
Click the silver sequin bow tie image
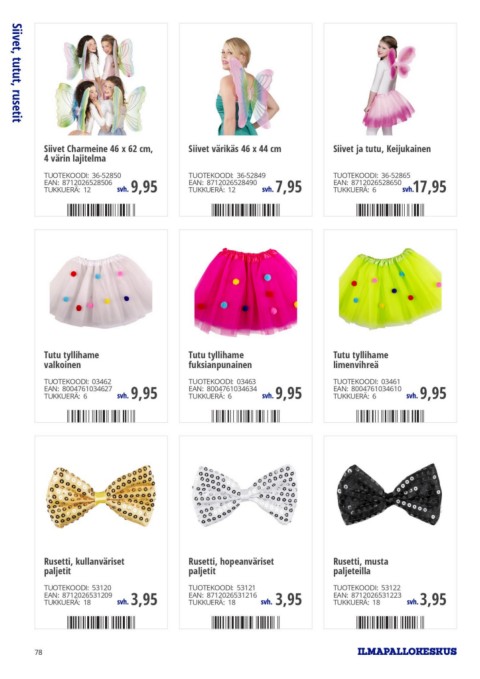click(245, 495)
